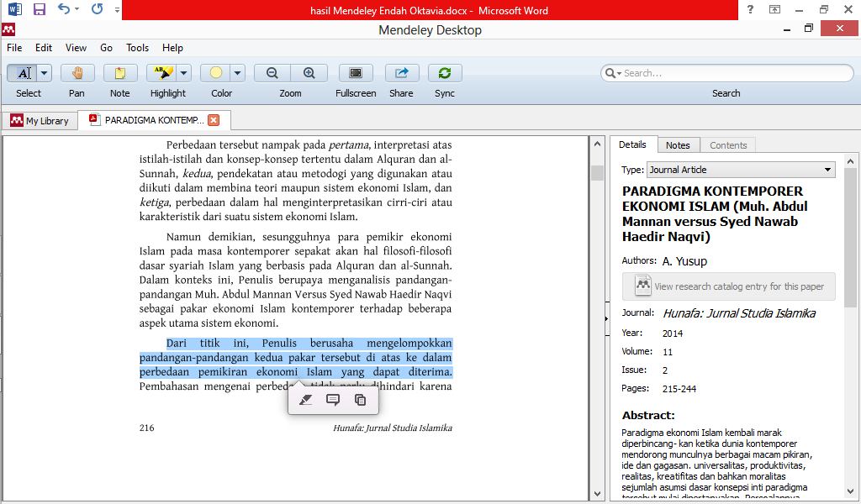Open the Tools menu

click(137, 48)
